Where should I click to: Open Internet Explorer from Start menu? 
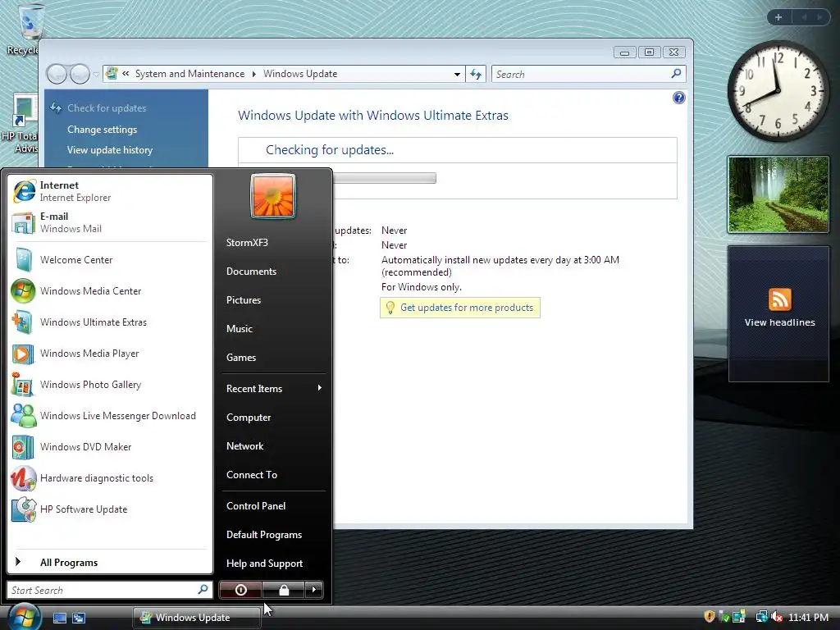110,191
